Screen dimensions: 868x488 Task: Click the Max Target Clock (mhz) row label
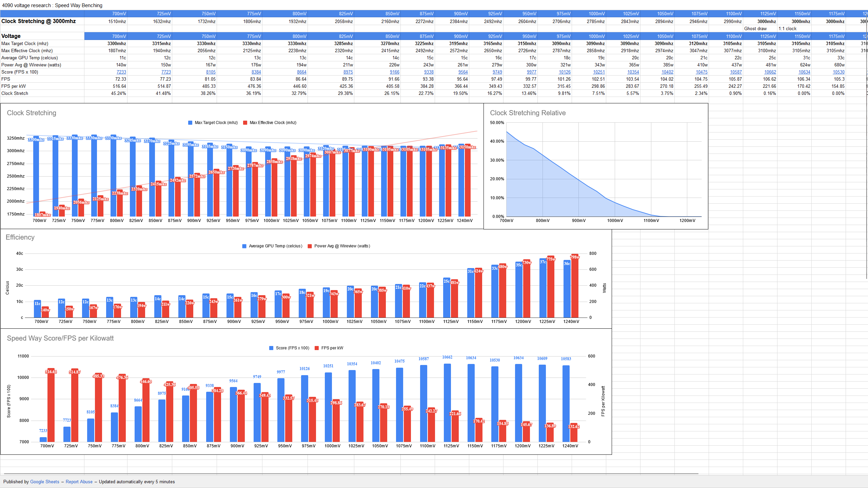tap(42, 43)
